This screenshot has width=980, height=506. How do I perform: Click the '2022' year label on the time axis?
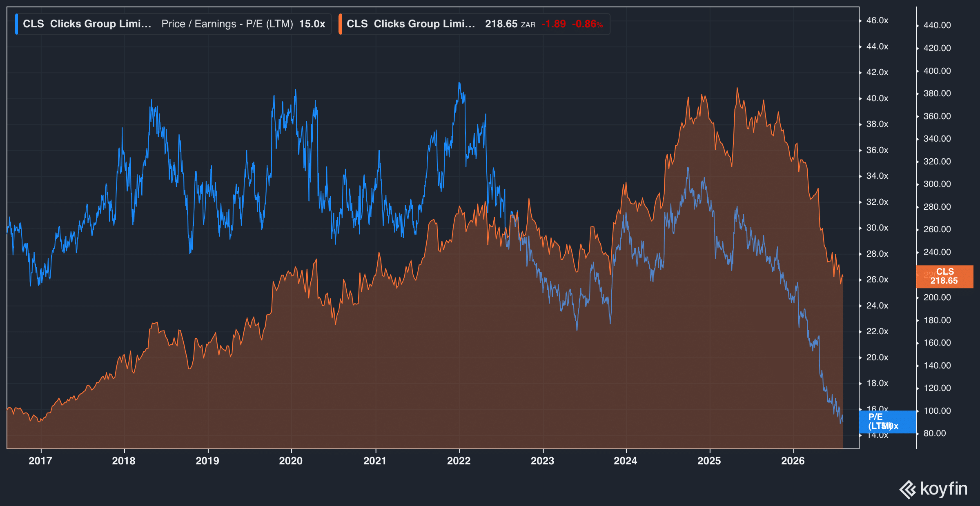tap(459, 461)
